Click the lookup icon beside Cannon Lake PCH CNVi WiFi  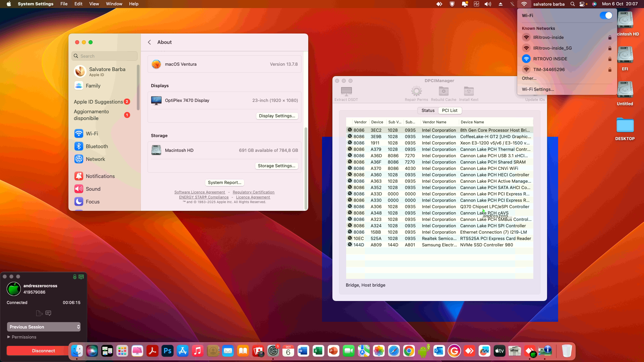[x=350, y=168]
